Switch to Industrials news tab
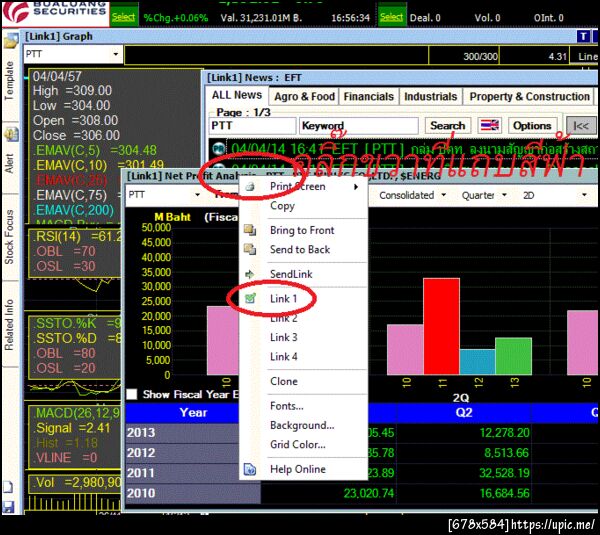Image resolution: width=600 pixels, height=535 pixels. 430,96
